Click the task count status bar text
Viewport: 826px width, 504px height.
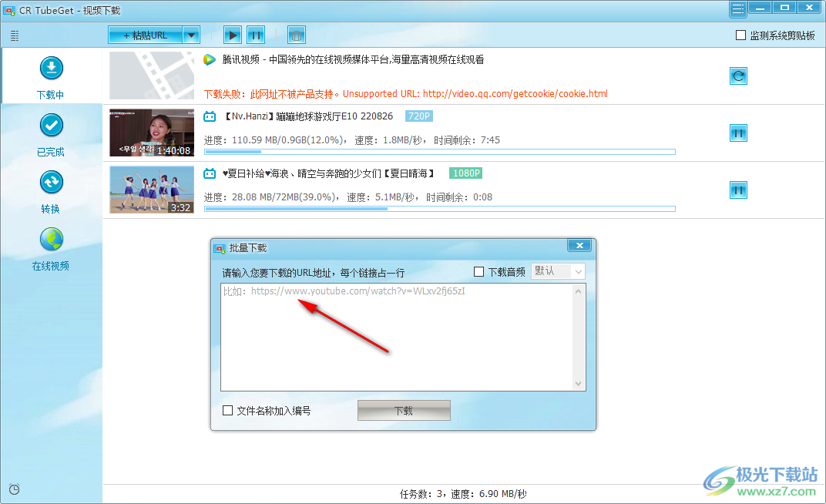[x=462, y=494]
